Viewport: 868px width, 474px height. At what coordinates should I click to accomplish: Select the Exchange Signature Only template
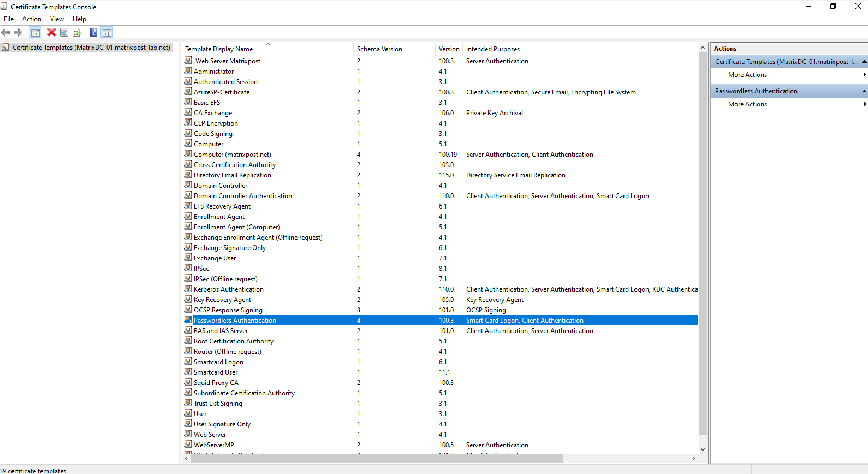(x=230, y=248)
